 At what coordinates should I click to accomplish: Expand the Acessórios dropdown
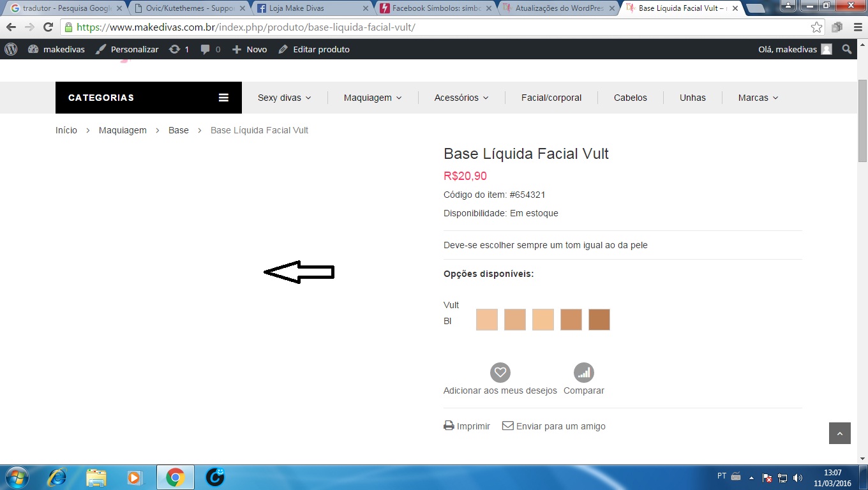click(x=461, y=98)
